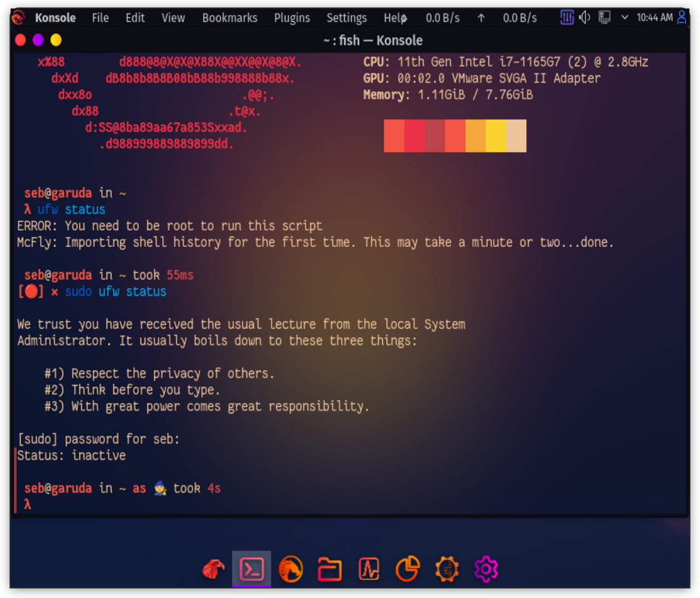The image size is (700, 598).
Task: Open the Settings menu in menu bar
Action: [x=347, y=18]
